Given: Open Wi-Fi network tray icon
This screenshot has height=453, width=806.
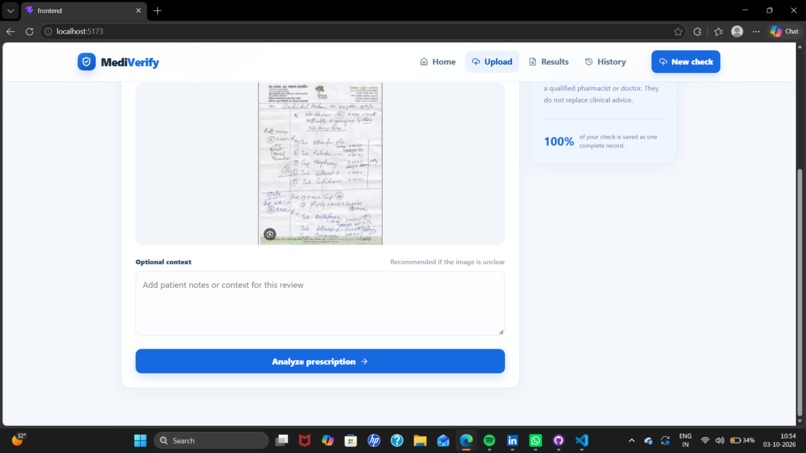Looking at the screenshot, I should pos(705,441).
